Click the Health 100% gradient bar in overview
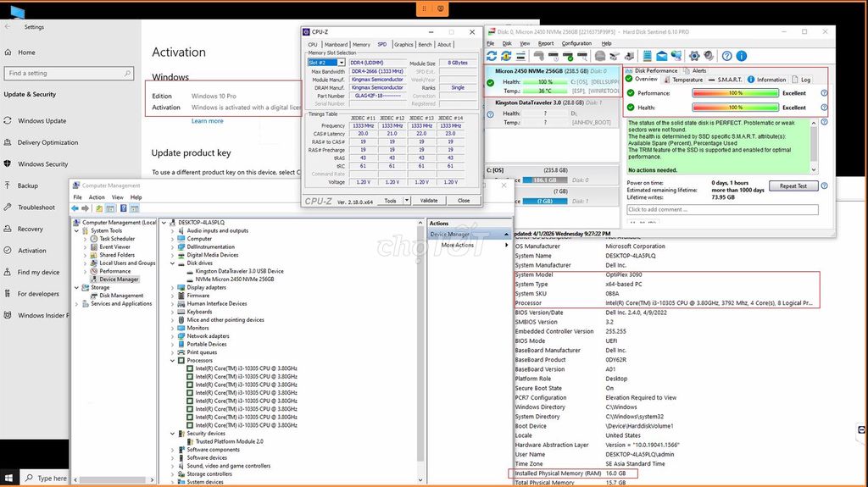Viewport: 868px width, 487px height. 735,108
